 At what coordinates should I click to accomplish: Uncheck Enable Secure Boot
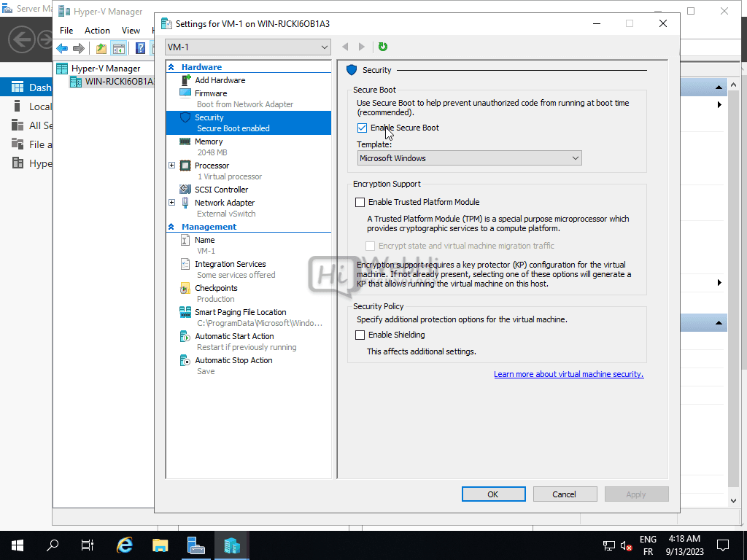362,128
